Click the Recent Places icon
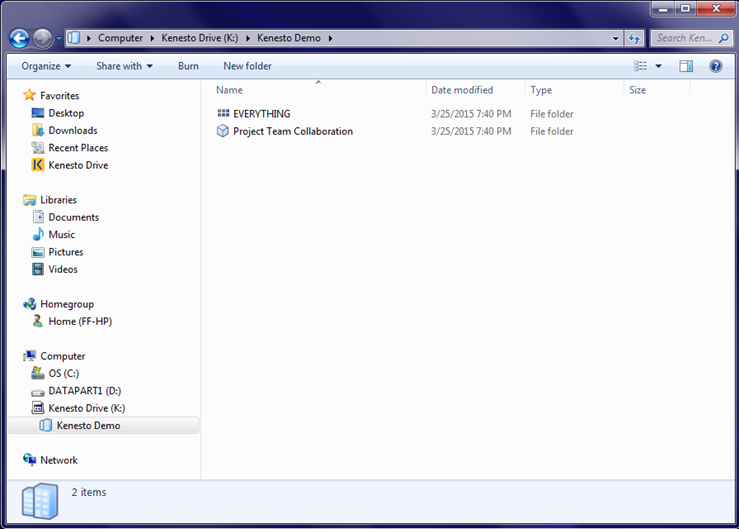The image size is (739, 529). [38, 147]
